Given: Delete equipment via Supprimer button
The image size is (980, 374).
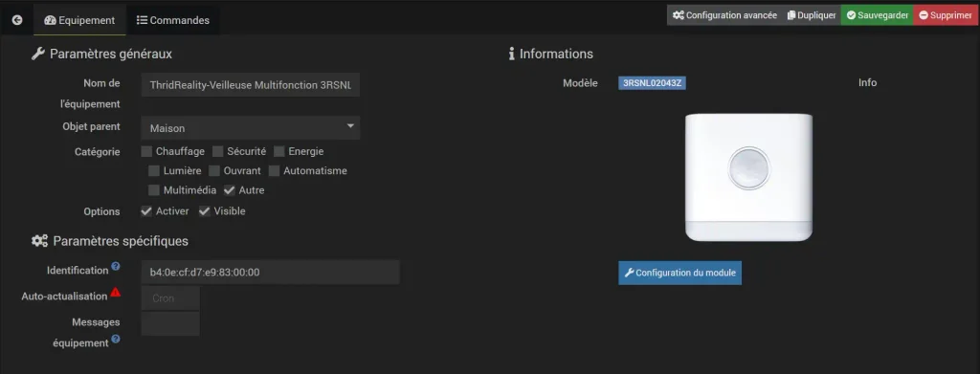Looking at the screenshot, I should pyautogui.click(x=945, y=15).
